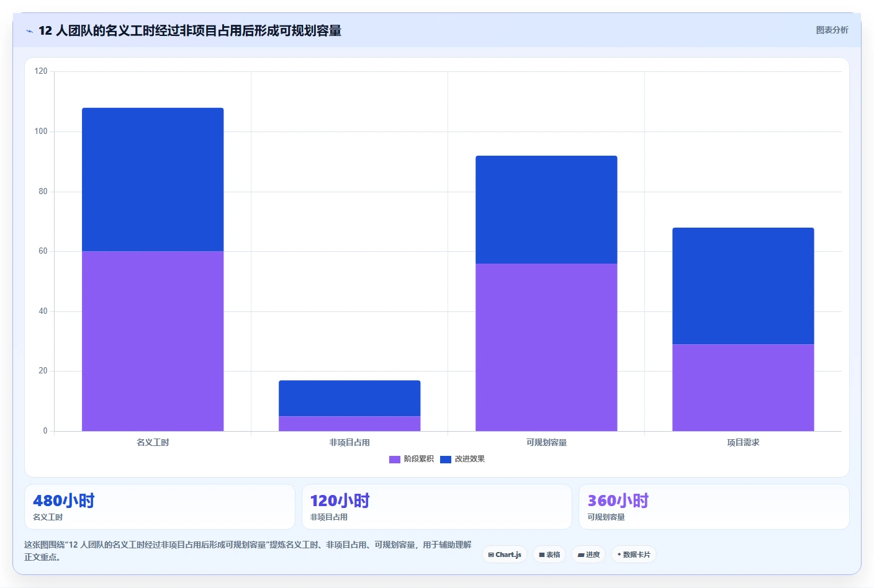The height and width of the screenshot is (588, 874).
Task: Click the purple segment of the 非项目占用 bar
Action: pos(349,424)
